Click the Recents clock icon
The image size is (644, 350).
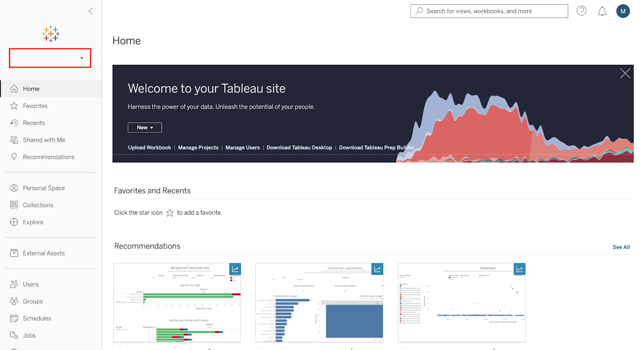pyautogui.click(x=14, y=123)
